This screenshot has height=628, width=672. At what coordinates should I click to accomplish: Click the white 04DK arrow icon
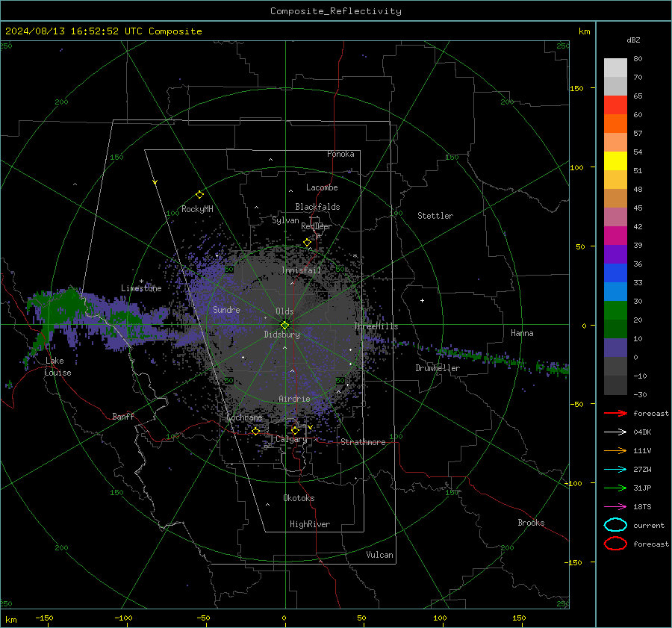[615, 432]
